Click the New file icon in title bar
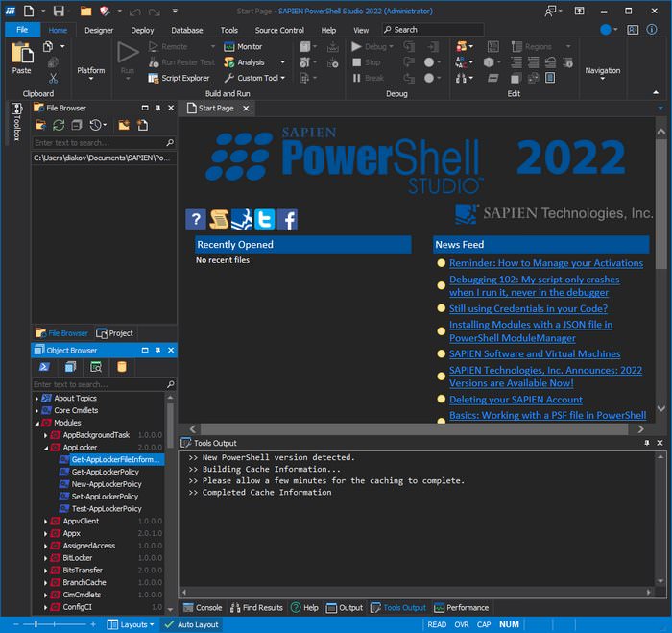 pos(29,11)
